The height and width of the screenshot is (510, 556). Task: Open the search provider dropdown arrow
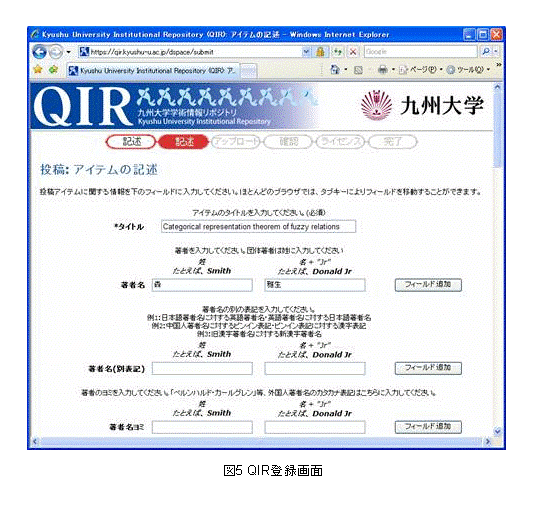coord(496,52)
